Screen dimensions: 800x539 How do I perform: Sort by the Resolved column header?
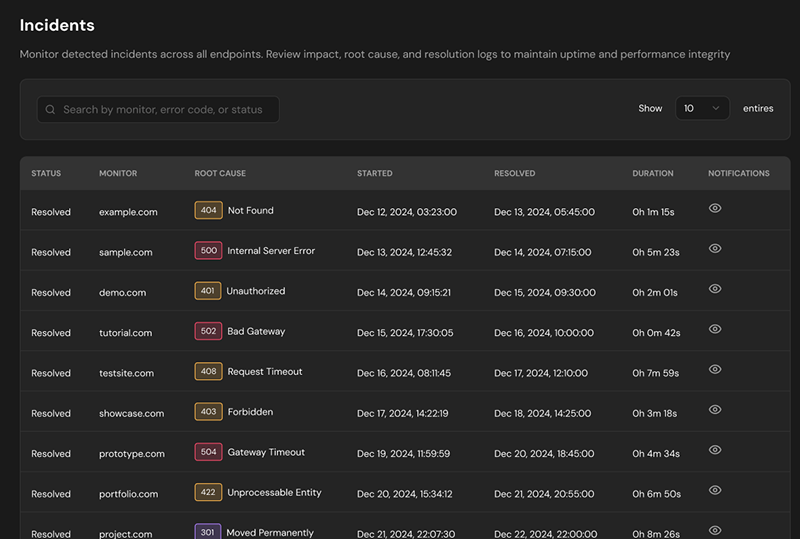pos(514,174)
